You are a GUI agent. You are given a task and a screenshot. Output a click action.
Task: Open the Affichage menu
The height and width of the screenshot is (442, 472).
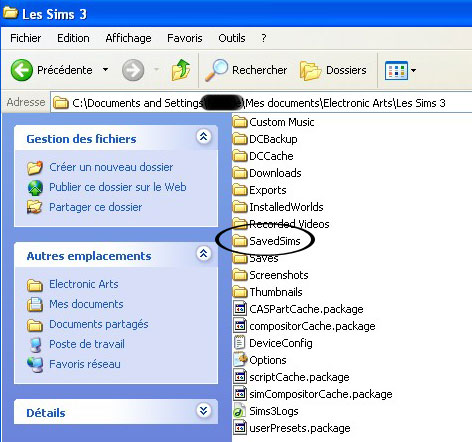coord(128,38)
